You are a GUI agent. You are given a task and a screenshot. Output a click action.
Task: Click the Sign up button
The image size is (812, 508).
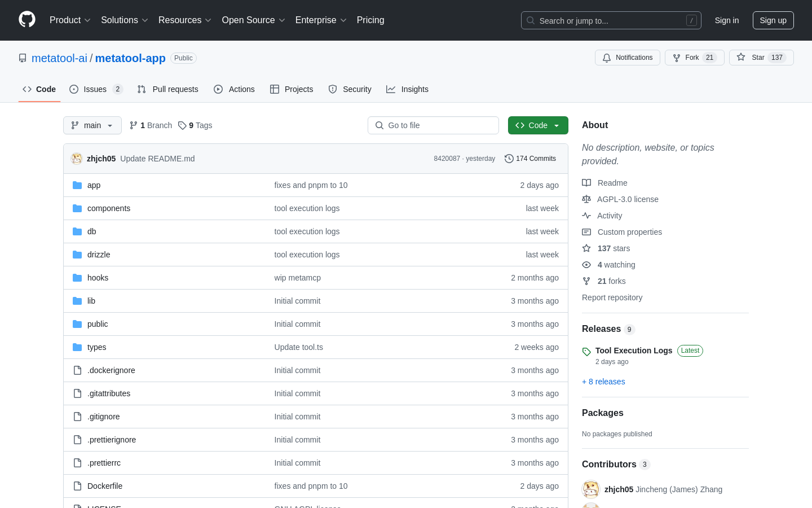[773, 20]
